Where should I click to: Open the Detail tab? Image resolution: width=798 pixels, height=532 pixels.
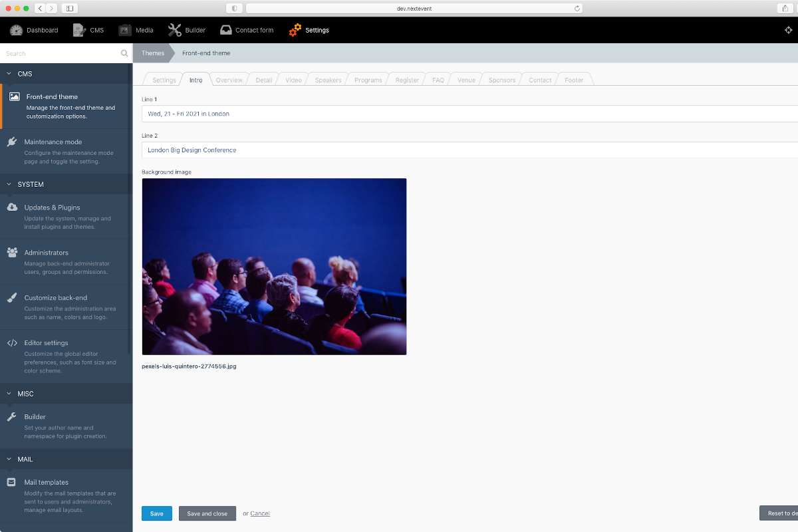[264, 80]
